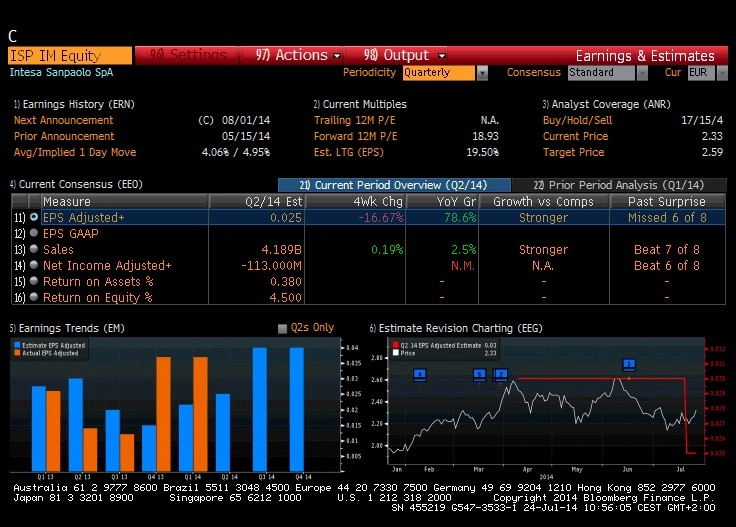736x527 pixels.
Task: Click the Standard consensus field
Action: coord(602,73)
